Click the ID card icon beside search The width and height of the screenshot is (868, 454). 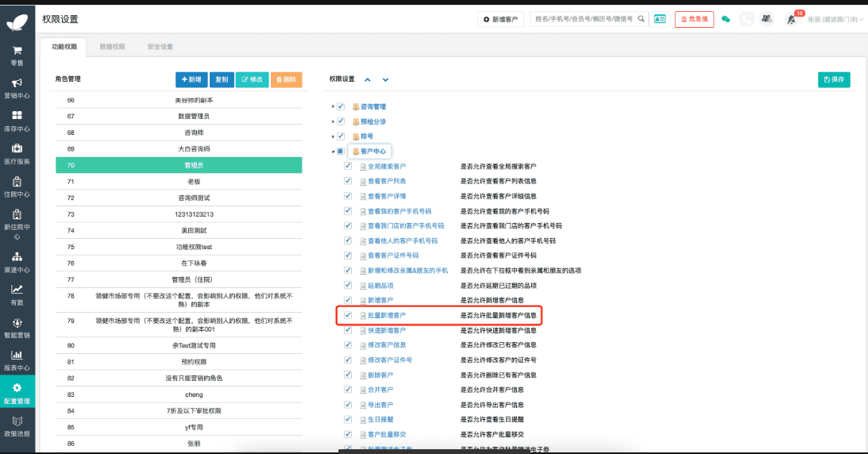click(x=659, y=19)
